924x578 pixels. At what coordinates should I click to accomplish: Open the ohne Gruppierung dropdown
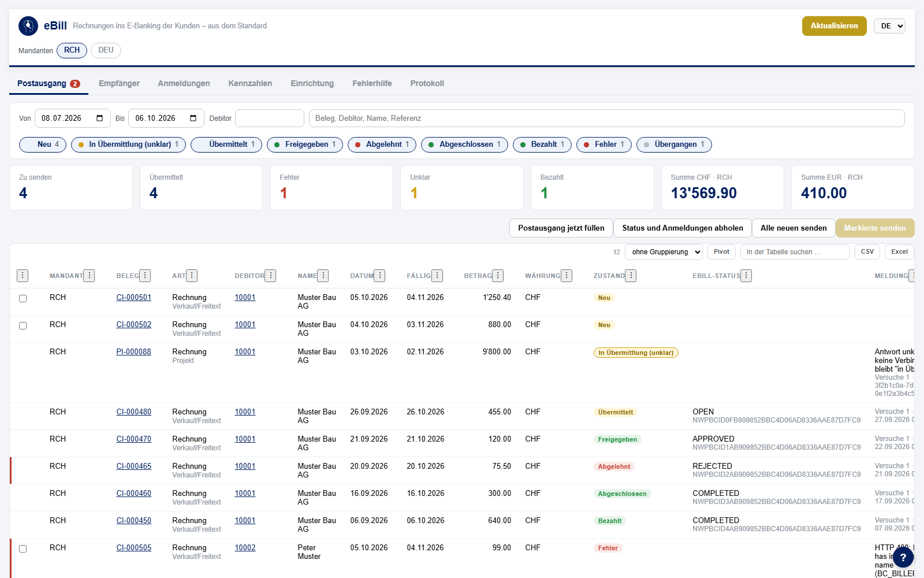coord(664,252)
